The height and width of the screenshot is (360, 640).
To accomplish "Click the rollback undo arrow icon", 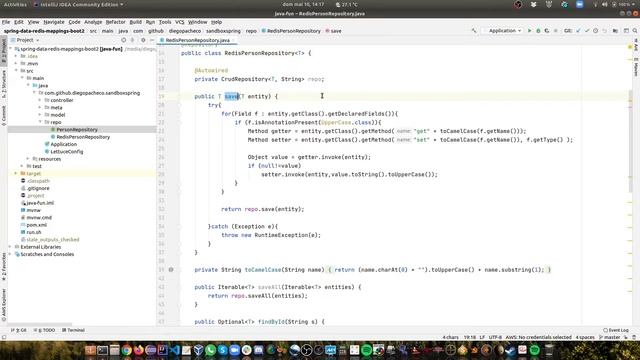I will pyautogui.click(x=604, y=31).
